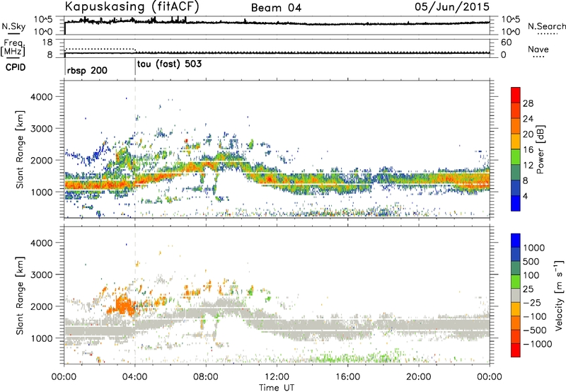The width and height of the screenshot is (566, 392).
Task: Click the '16:00' time axis label
Action: pyautogui.click(x=347, y=377)
